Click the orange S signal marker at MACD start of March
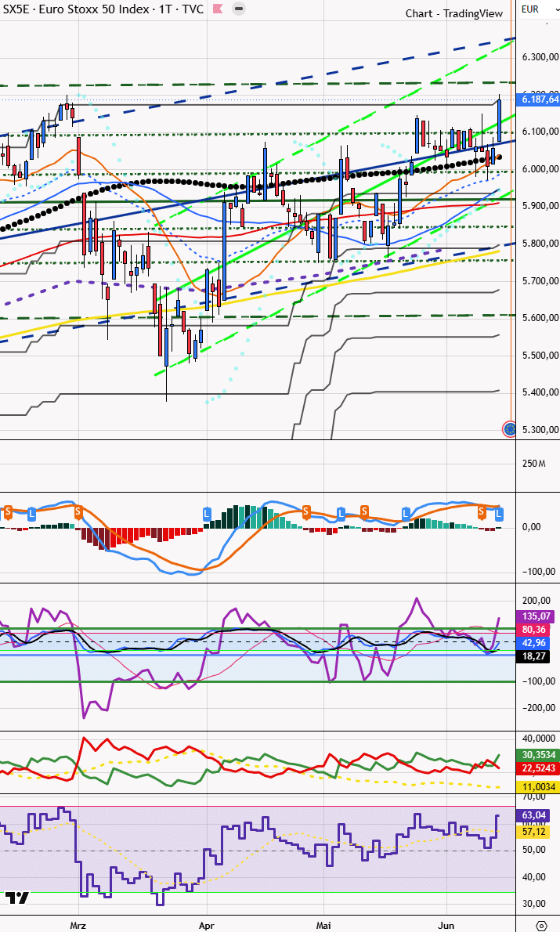The height and width of the screenshot is (932, 560). point(78,511)
